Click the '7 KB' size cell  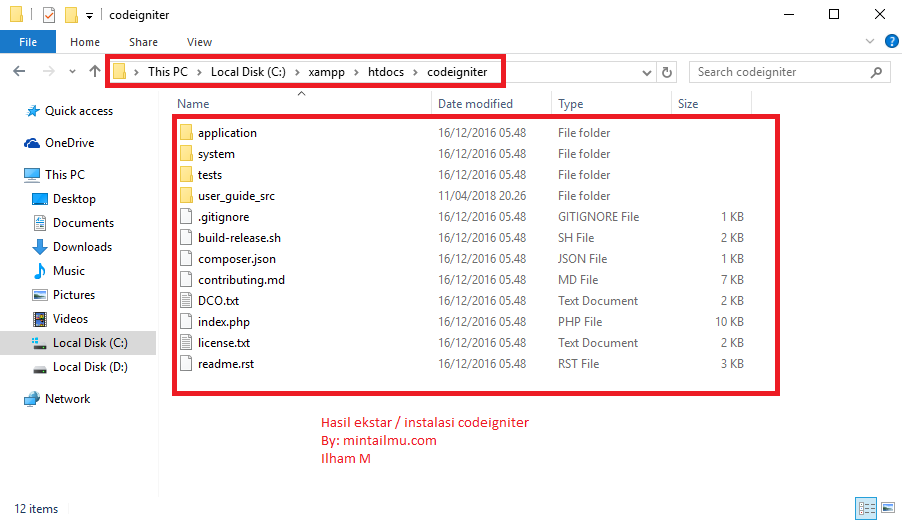click(x=732, y=280)
